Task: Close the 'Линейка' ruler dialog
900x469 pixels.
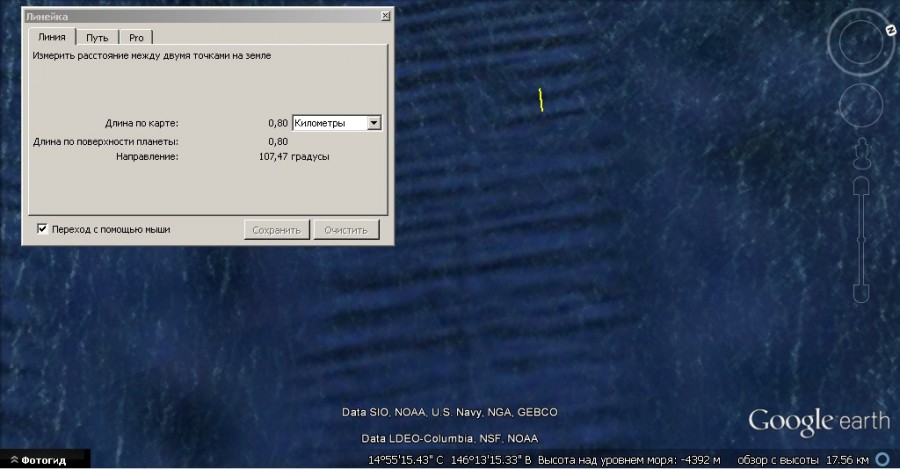Action: 385,16
